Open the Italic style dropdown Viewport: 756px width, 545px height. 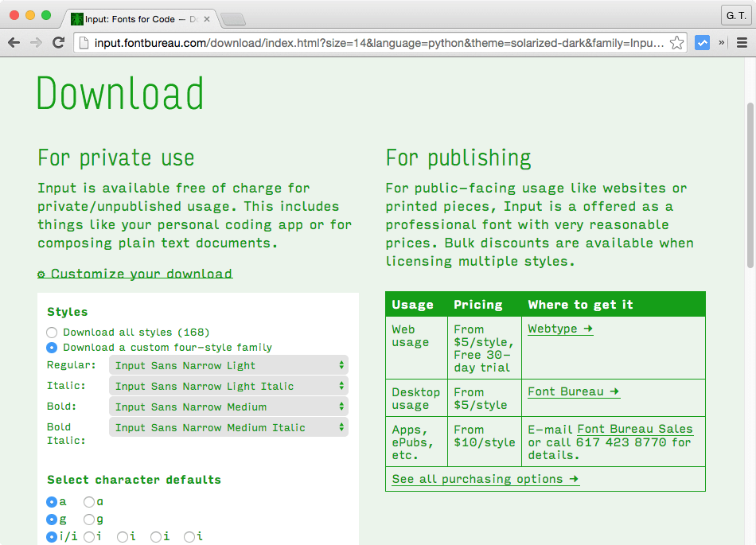point(228,387)
